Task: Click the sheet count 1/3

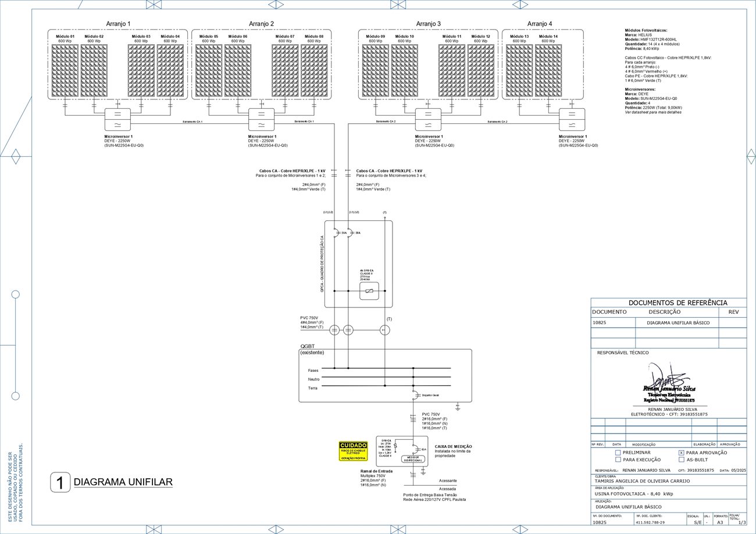Action: coord(741,522)
